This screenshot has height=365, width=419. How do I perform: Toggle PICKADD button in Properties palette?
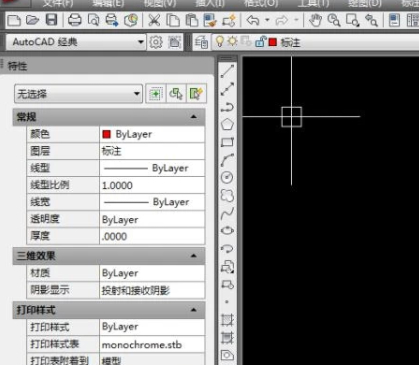tap(156, 94)
